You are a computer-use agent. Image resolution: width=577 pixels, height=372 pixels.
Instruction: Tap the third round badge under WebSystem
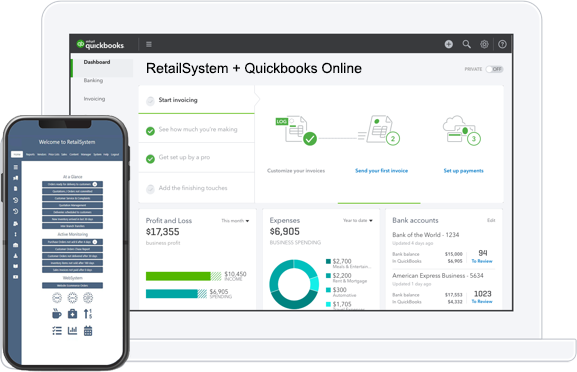pos(88,297)
